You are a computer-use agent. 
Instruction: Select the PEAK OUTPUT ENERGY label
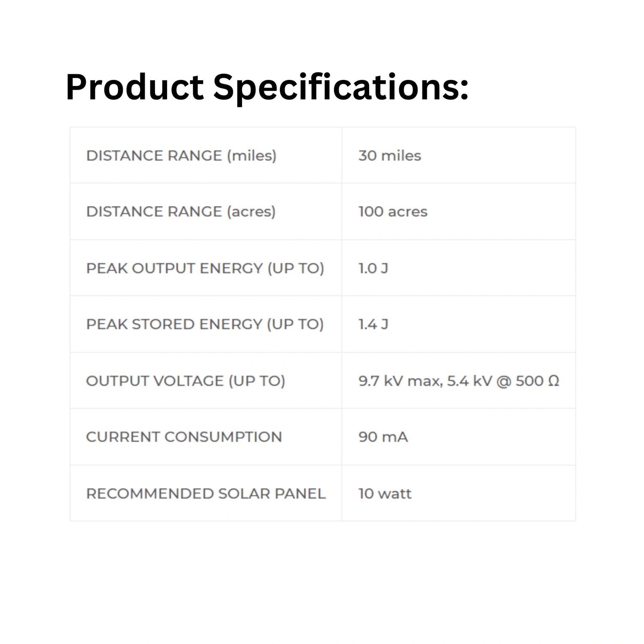(205, 268)
